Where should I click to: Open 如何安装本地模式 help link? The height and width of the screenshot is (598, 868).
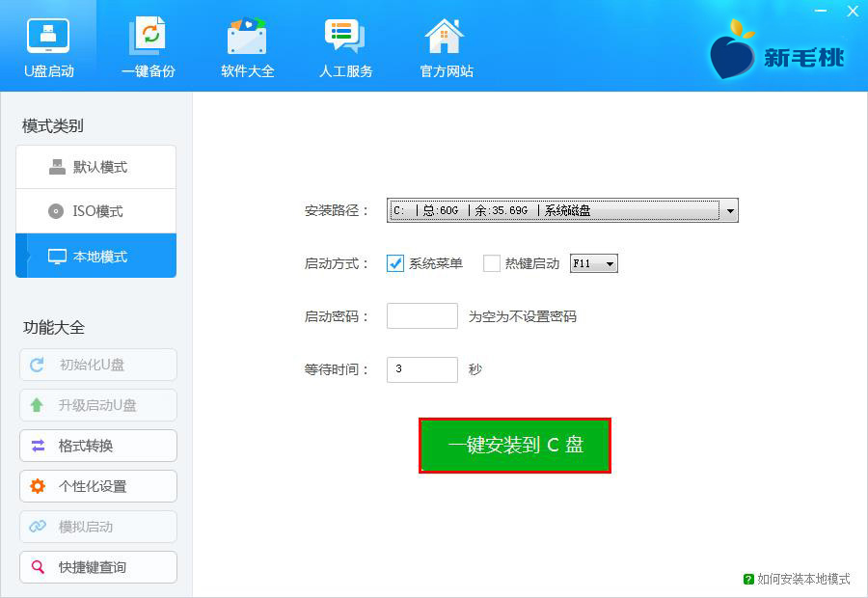pyautogui.click(x=803, y=579)
